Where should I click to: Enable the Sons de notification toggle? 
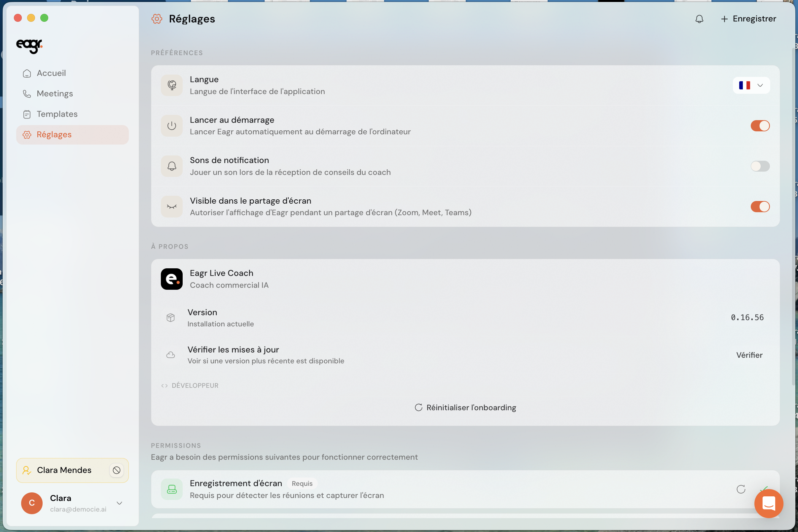760,166
